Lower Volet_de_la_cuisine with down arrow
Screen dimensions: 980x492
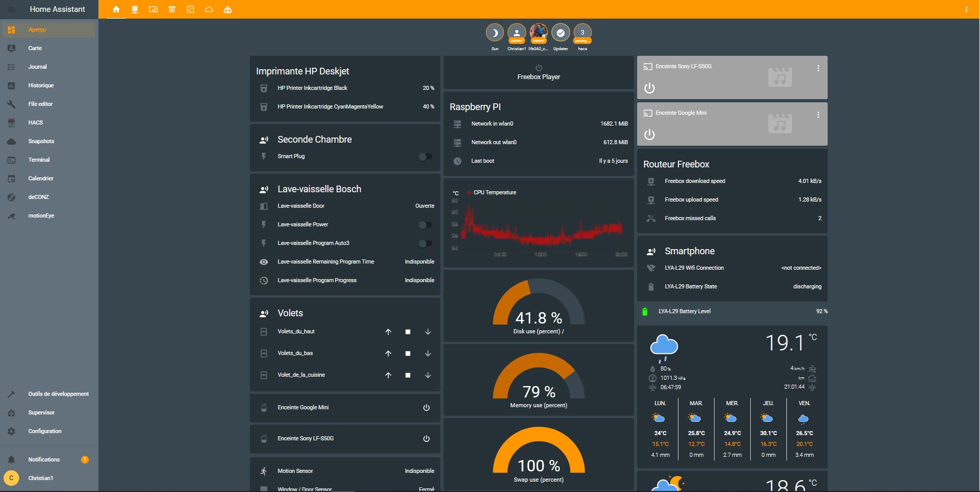(428, 375)
